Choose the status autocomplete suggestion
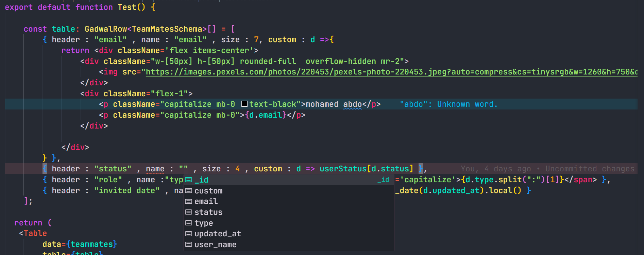The image size is (644, 255). 289,212
